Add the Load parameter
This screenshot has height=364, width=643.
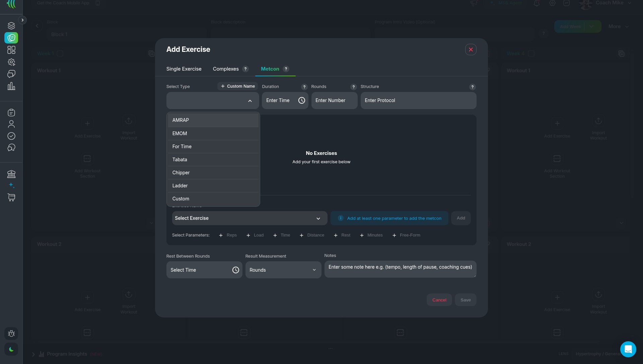click(x=255, y=235)
